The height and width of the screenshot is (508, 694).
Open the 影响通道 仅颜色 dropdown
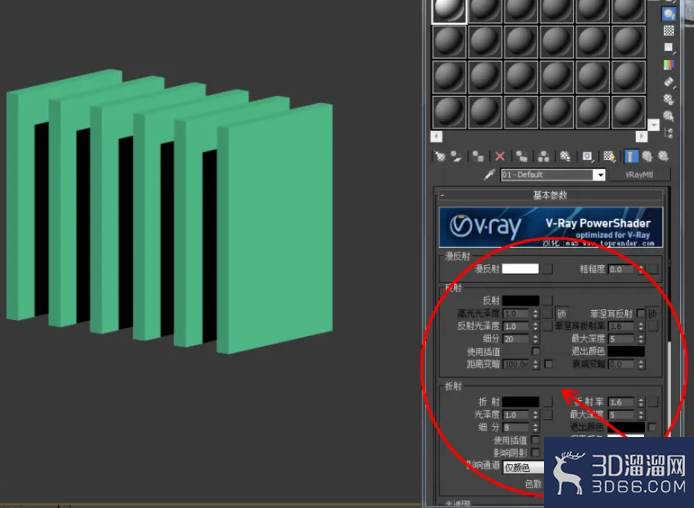click(x=523, y=467)
